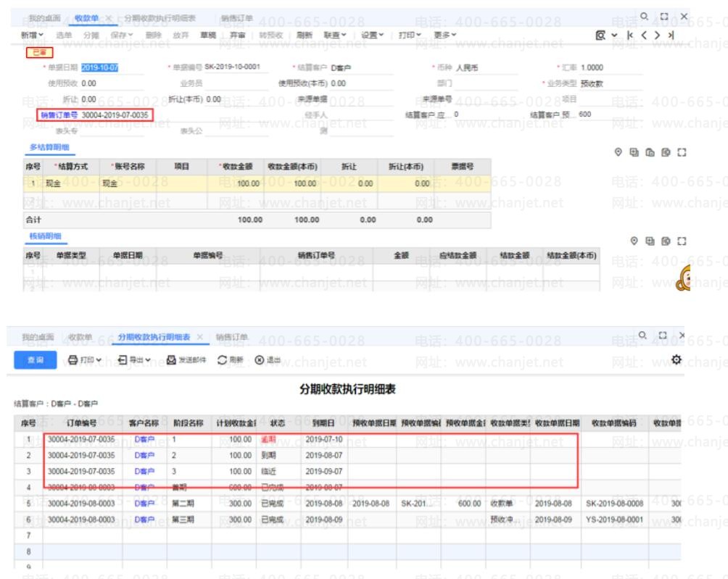This screenshot has height=579, width=728.
Task: Expand the 导出 export dropdown
Action: point(134,360)
